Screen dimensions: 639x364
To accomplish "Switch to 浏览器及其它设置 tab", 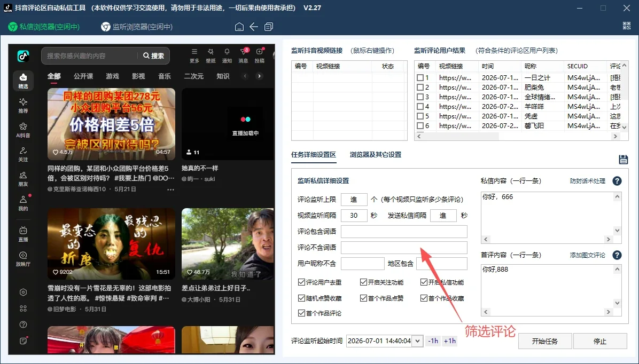I will (x=375, y=155).
